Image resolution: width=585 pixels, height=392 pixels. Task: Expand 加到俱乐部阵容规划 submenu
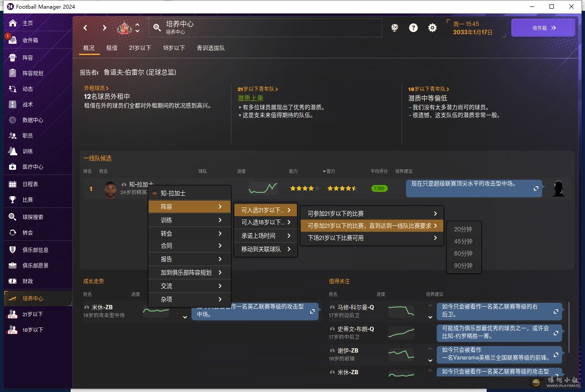(189, 272)
